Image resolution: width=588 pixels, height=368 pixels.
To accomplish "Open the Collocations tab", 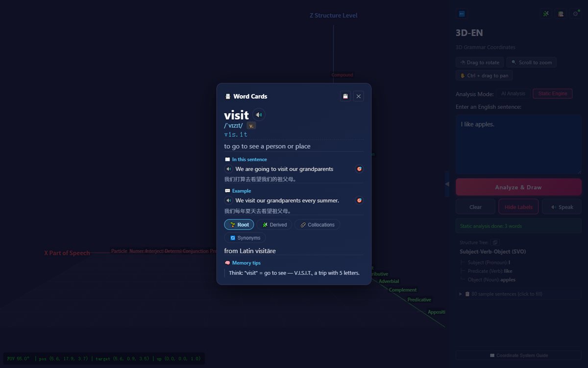I will tap(318, 225).
